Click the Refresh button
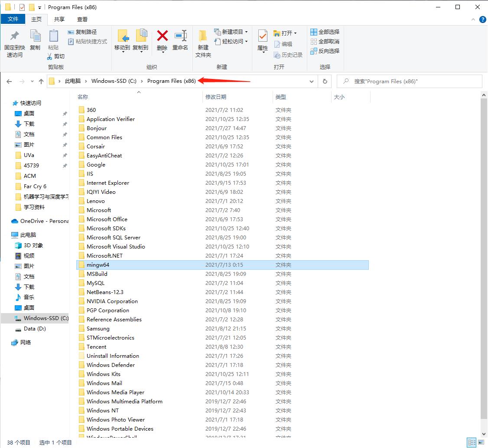The height and width of the screenshot is (448, 488). [325, 81]
